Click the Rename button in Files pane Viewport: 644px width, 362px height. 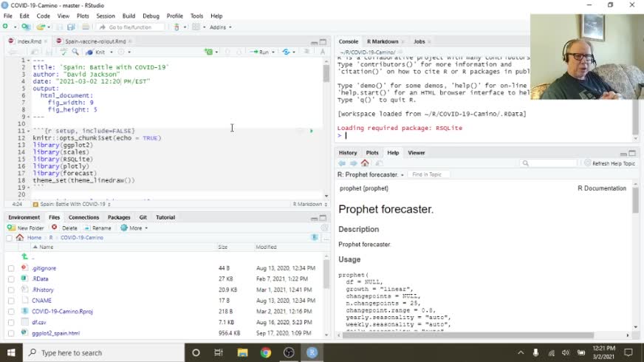[x=97, y=228]
